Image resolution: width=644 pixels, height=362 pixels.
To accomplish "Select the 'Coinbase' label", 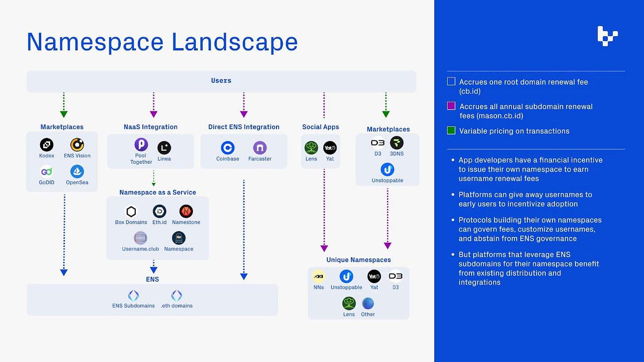I will (228, 159).
